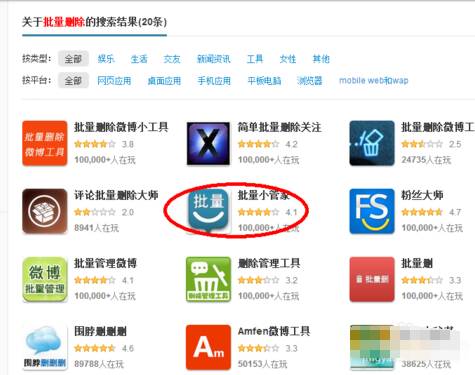Select 全部 in the 按平台 row
Screen dimensions: 475x375
(x=73, y=80)
